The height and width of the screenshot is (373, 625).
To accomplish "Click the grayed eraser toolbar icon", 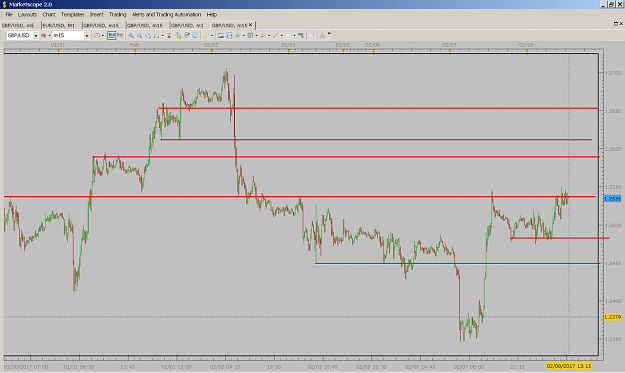I will click(312, 35).
